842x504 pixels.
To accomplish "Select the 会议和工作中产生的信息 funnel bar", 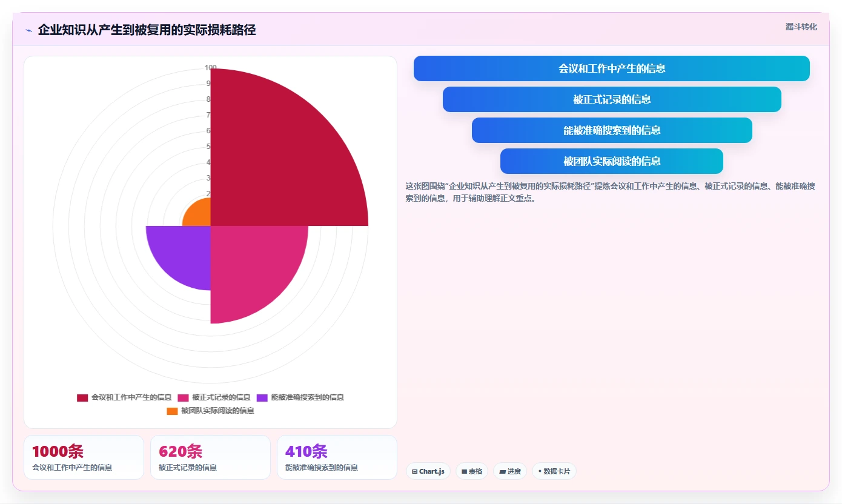I will point(611,68).
